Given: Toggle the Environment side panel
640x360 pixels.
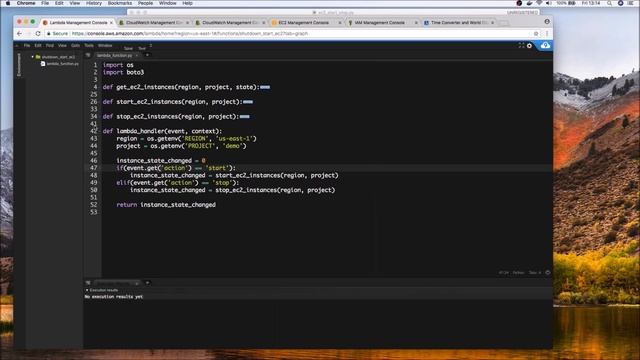Looking at the screenshot, I should coord(19,64).
